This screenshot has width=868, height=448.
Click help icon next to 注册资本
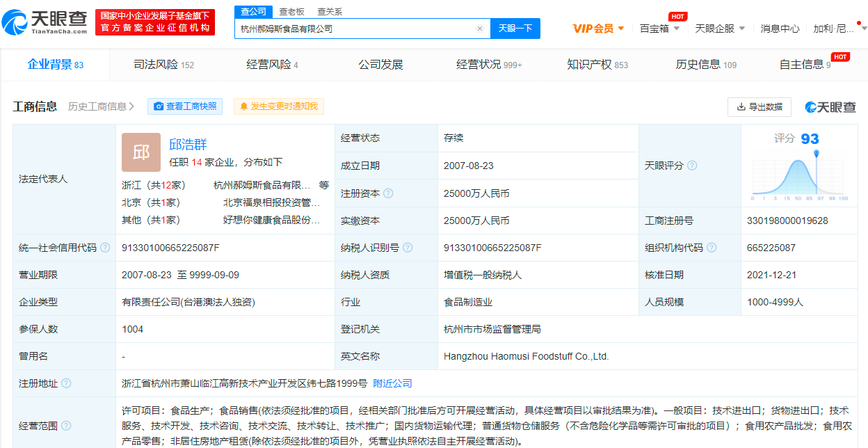pos(388,193)
